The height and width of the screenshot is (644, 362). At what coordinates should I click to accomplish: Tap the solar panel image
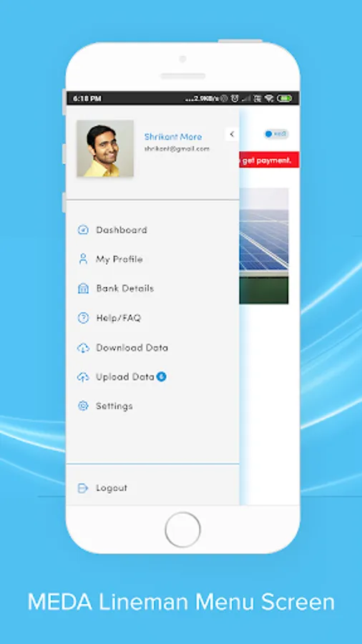tap(264, 245)
